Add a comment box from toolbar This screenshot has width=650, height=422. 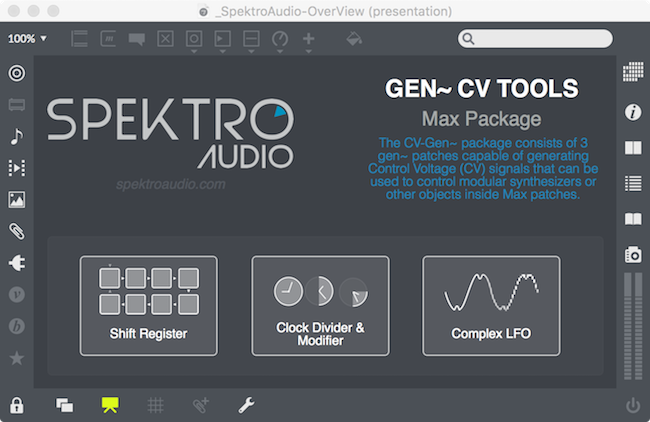[x=136, y=39]
